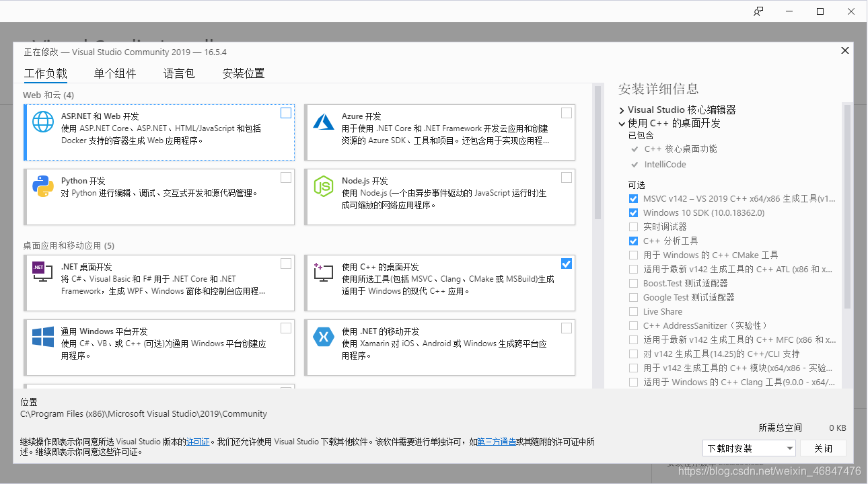Open the 下载时安装 install mode dropdown

pyautogui.click(x=750, y=448)
